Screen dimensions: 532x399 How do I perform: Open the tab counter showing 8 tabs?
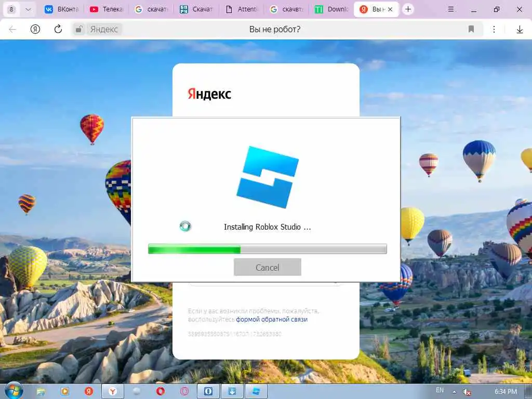[x=11, y=9]
